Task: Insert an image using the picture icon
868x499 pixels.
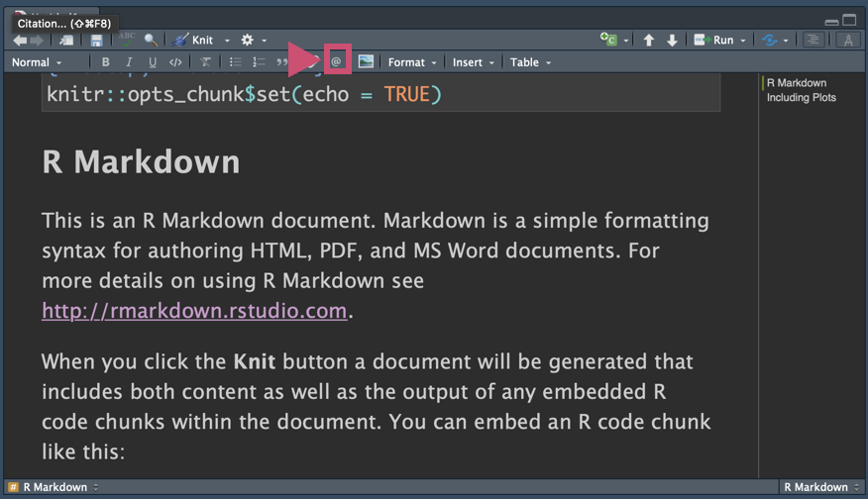Action: pos(366,61)
